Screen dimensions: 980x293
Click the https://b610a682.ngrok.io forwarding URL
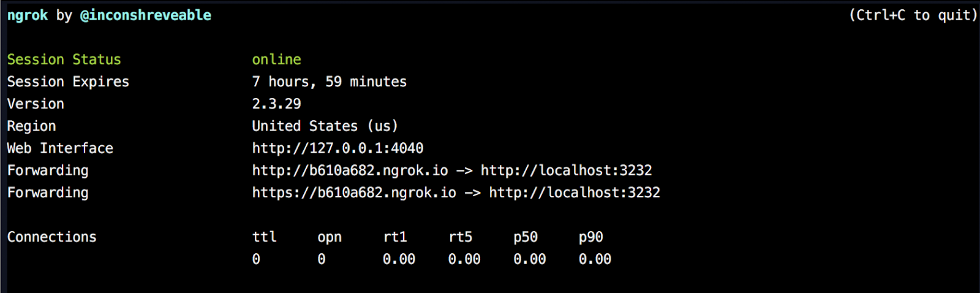[354, 192]
